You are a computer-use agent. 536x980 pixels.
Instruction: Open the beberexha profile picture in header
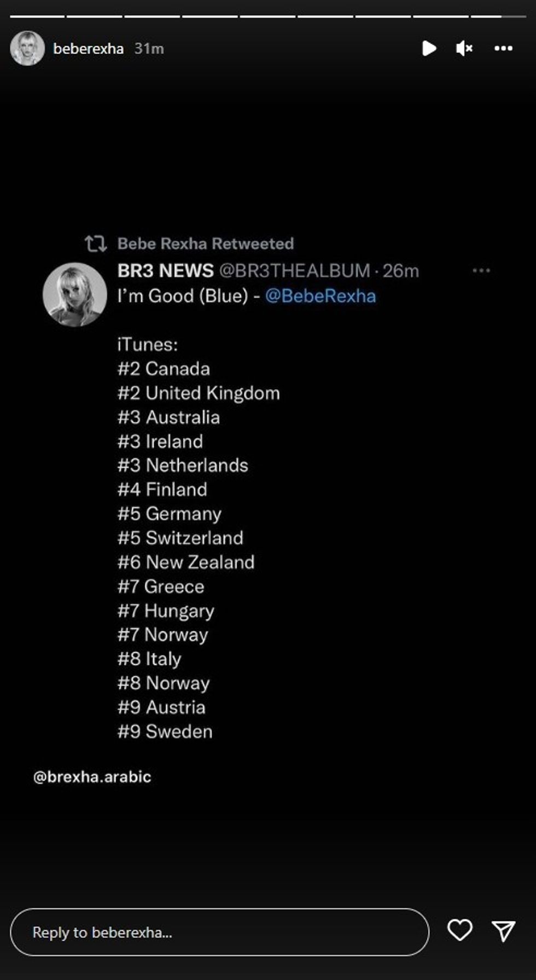(27, 49)
